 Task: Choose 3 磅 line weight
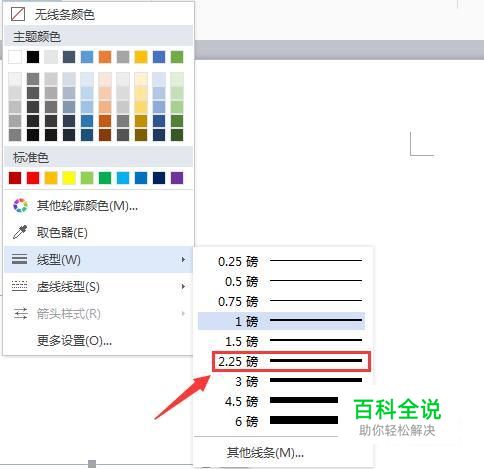(282, 381)
